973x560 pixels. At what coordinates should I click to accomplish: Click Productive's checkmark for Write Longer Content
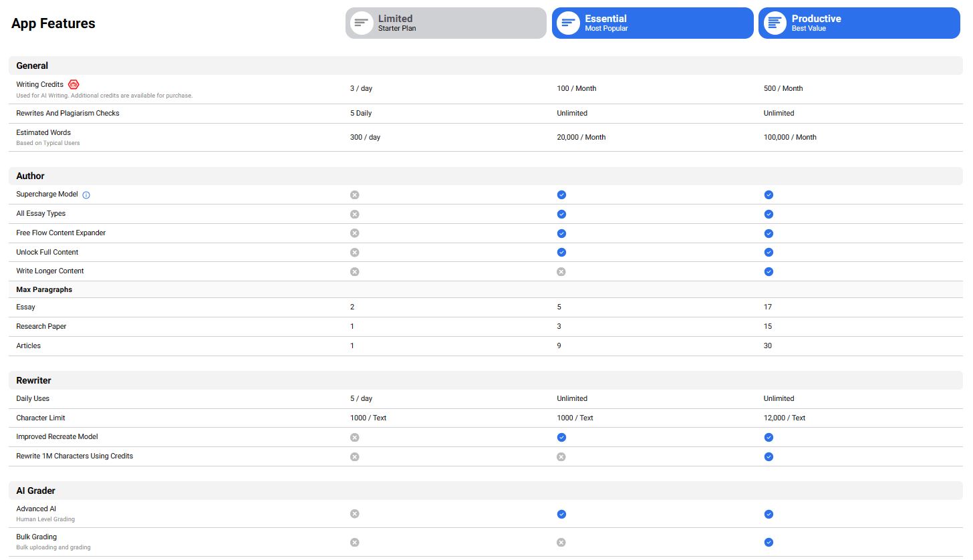point(769,271)
